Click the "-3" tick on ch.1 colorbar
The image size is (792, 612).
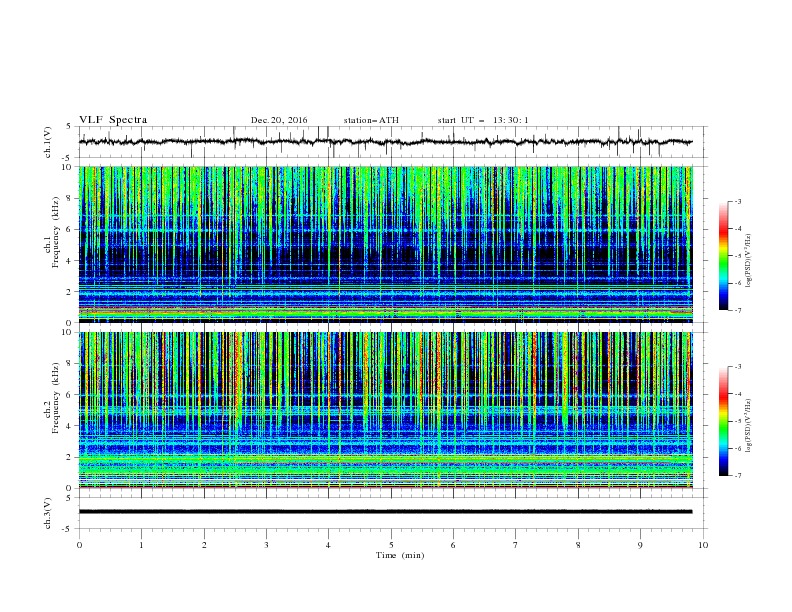pos(738,201)
